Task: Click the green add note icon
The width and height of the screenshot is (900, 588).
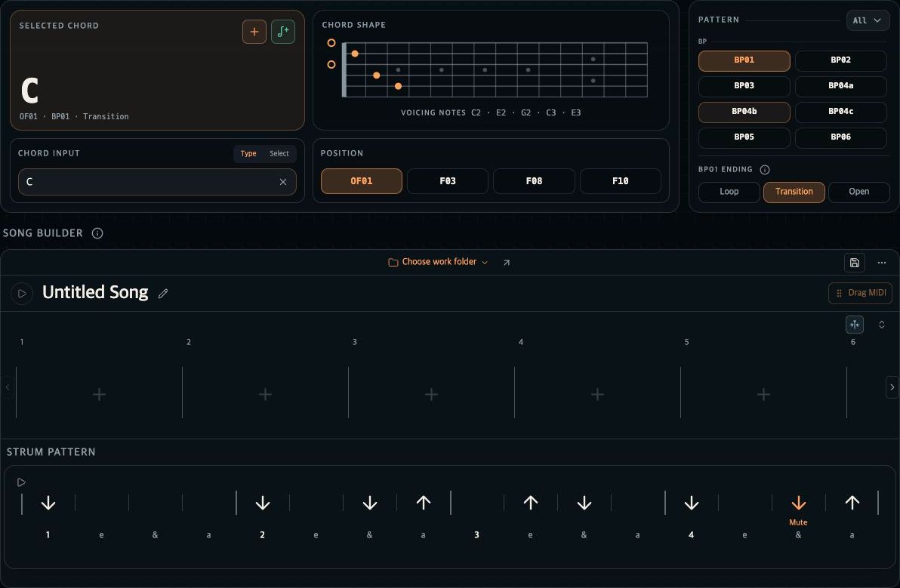Action: pyautogui.click(x=283, y=32)
